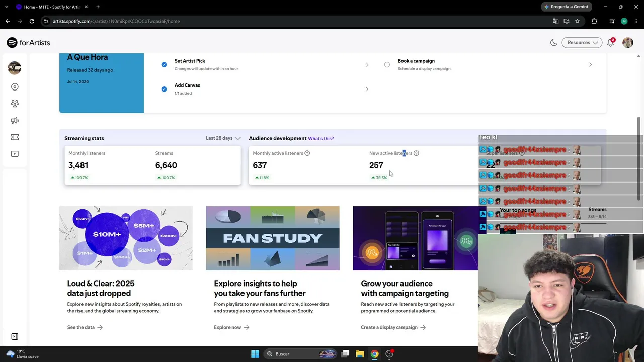Open the Last 28 days dropdown
Viewport: 644px width, 362px height.
pyautogui.click(x=223, y=138)
